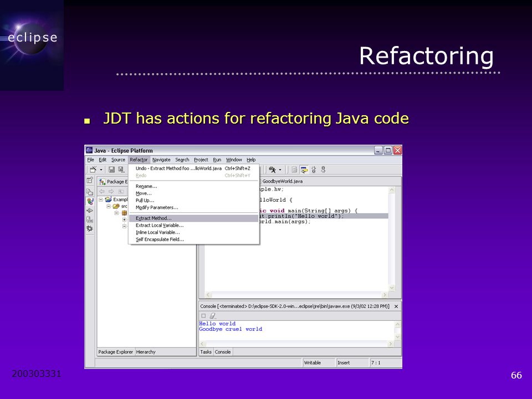Open the New wizard dropdown arrow

click(x=101, y=170)
